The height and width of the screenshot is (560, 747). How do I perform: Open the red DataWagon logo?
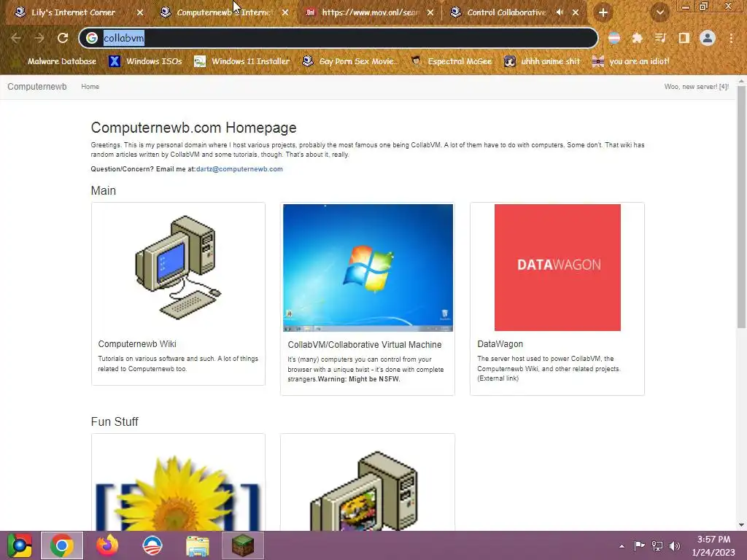tap(557, 268)
